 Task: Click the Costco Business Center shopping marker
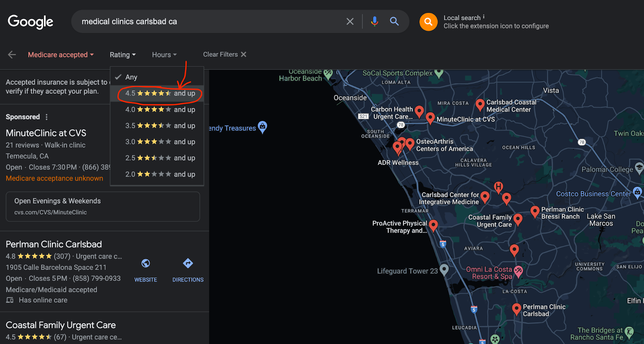coord(638,193)
